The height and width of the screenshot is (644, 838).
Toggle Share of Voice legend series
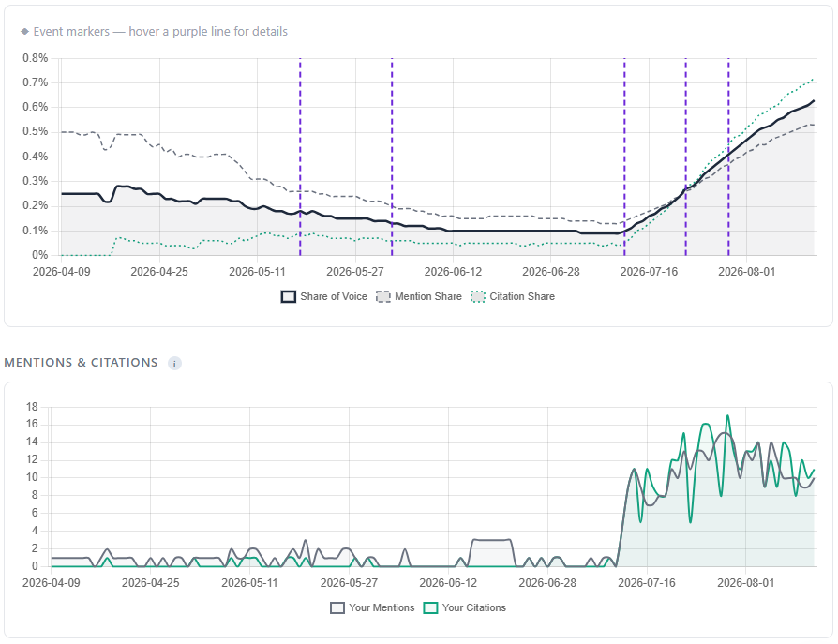(x=324, y=296)
